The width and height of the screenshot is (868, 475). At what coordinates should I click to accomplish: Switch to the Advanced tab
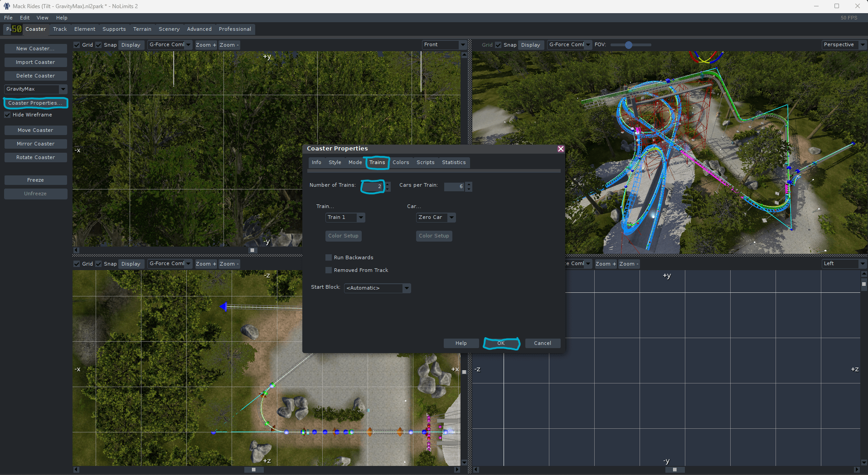click(x=199, y=29)
